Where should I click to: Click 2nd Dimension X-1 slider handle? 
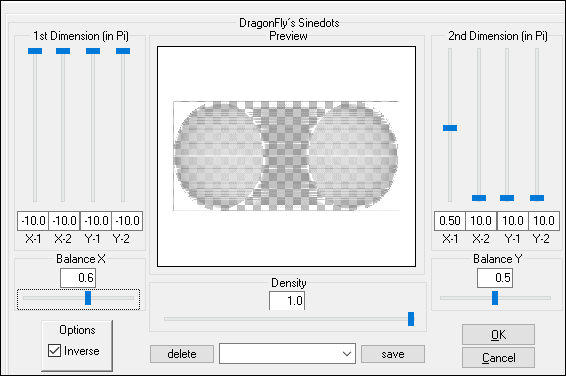[x=450, y=128]
